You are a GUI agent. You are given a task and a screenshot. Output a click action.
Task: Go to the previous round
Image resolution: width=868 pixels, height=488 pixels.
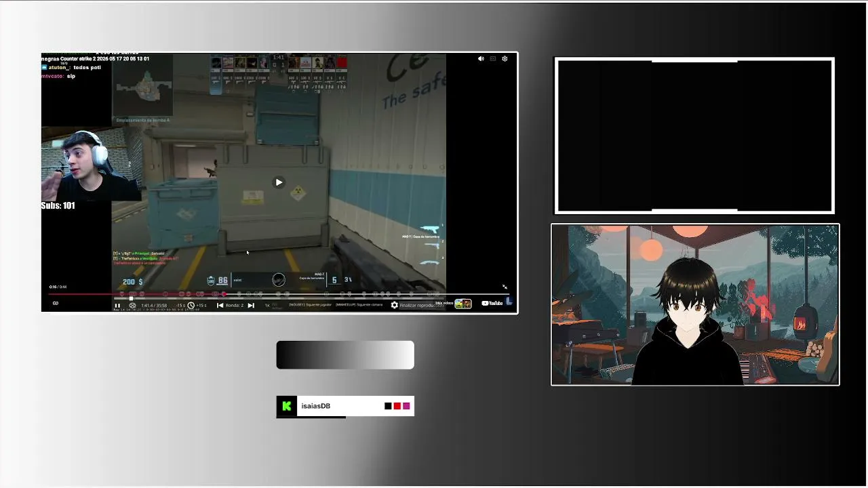click(x=220, y=306)
